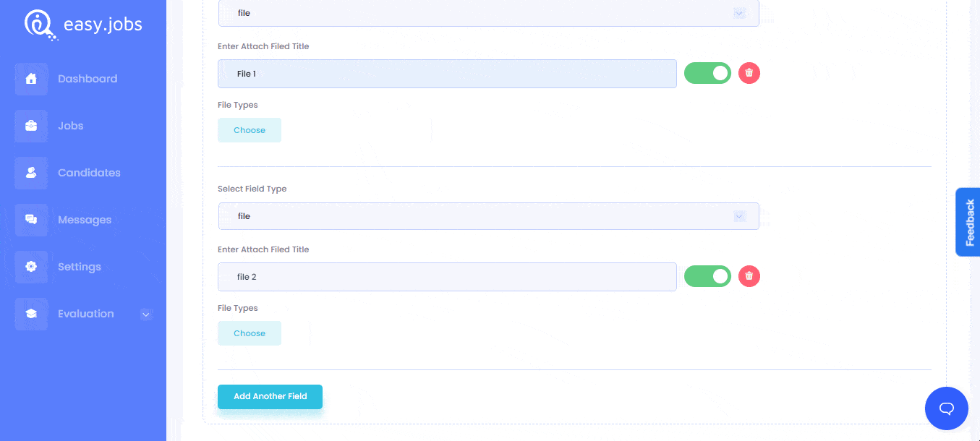Click the easy.jobs logo icon

point(39,24)
